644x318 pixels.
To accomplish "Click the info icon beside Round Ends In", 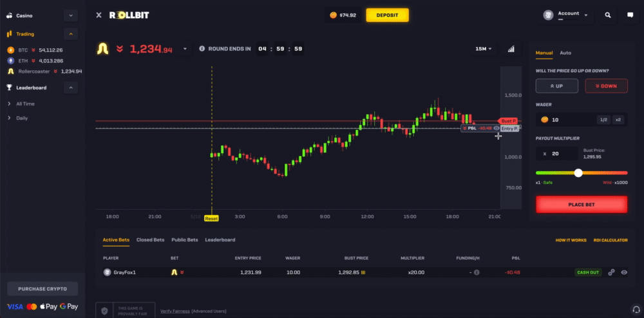I will tap(202, 48).
